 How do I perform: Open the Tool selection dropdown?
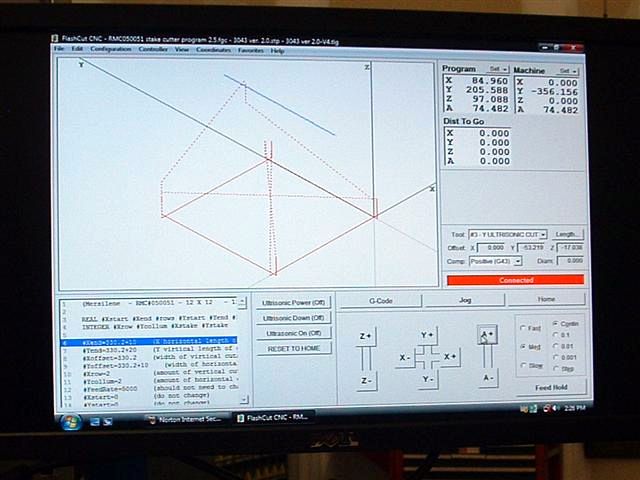point(543,235)
